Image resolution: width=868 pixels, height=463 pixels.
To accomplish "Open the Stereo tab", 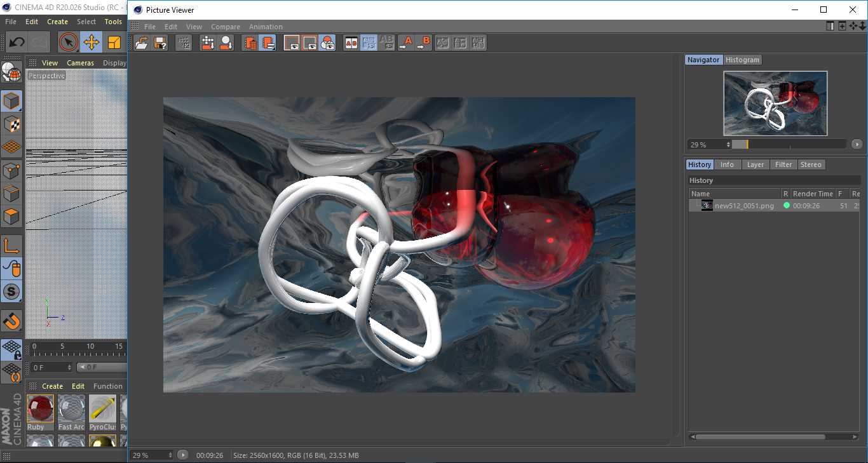I will coord(811,164).
